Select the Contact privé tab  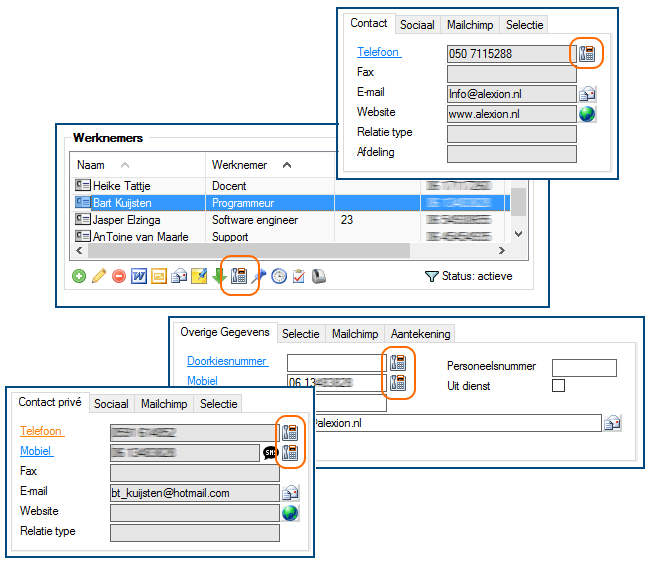tap(50, 402)
